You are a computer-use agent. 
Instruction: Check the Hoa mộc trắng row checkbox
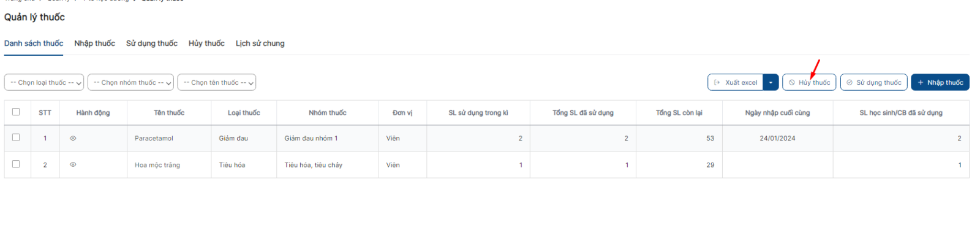[16, 164]
